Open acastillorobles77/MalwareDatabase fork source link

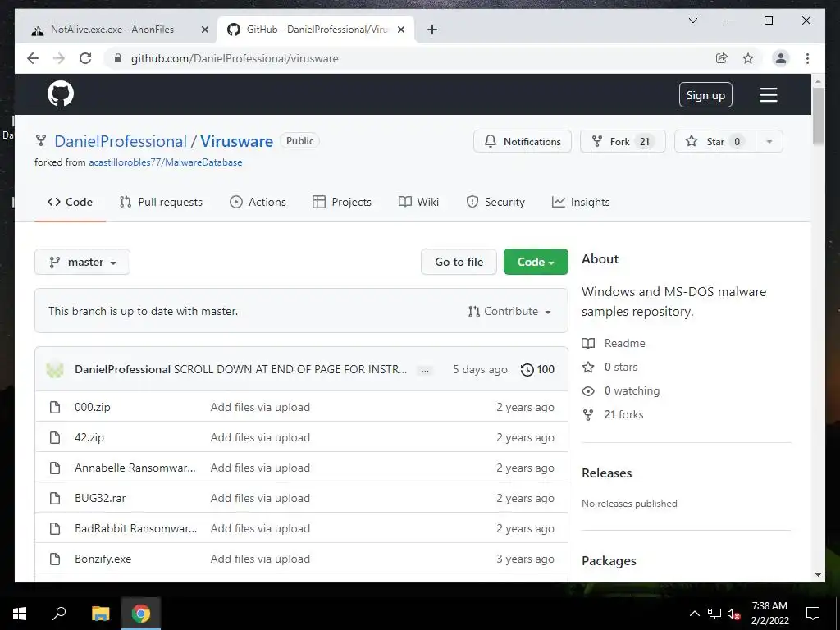click(166, 162)
